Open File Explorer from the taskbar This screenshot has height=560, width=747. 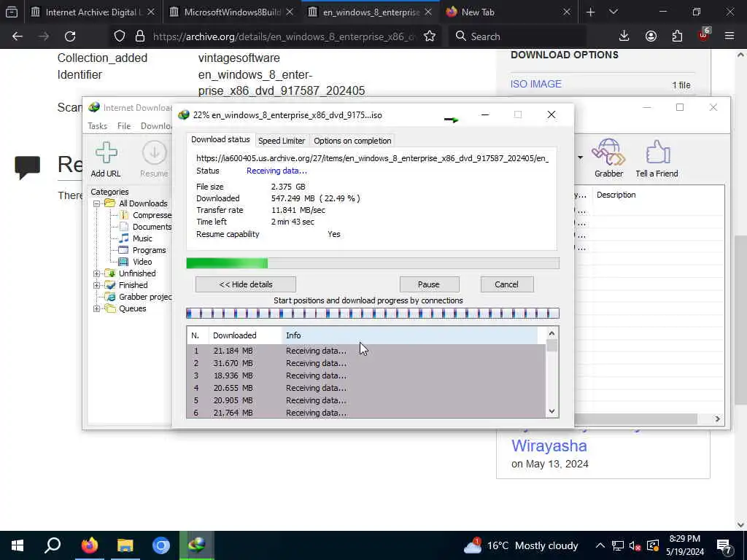tap(125, 545)
